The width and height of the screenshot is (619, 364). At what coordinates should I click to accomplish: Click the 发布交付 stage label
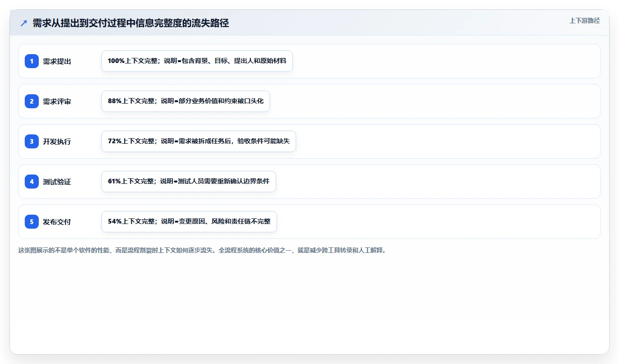click(57, 222)
